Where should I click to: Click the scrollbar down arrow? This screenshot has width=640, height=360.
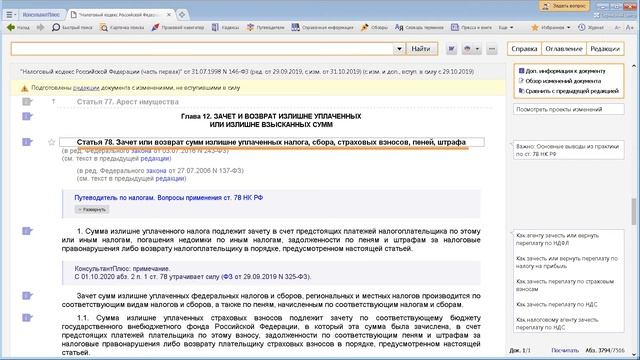(634, 354)
